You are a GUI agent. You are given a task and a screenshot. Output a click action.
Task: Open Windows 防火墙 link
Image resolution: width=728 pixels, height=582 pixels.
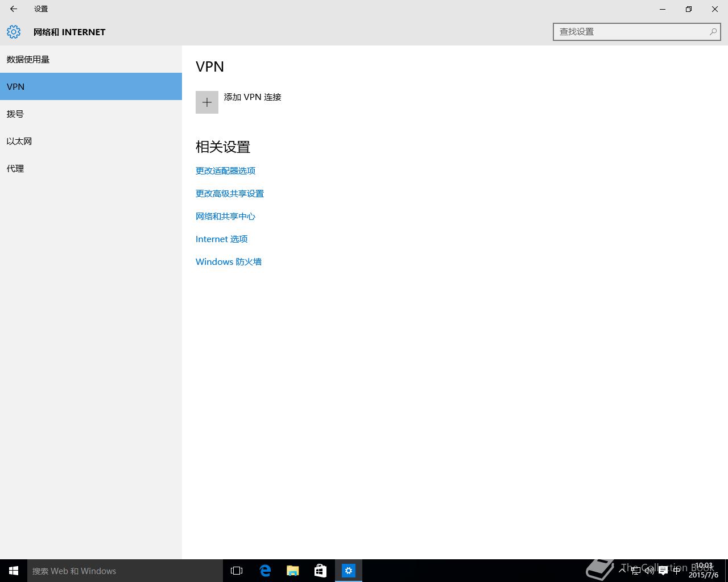coord(229,261)
